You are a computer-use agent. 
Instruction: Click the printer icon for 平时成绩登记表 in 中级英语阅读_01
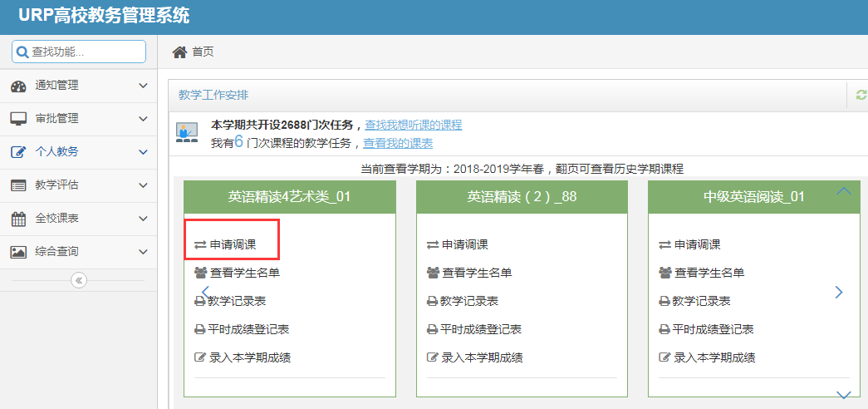tap(664, 330)
